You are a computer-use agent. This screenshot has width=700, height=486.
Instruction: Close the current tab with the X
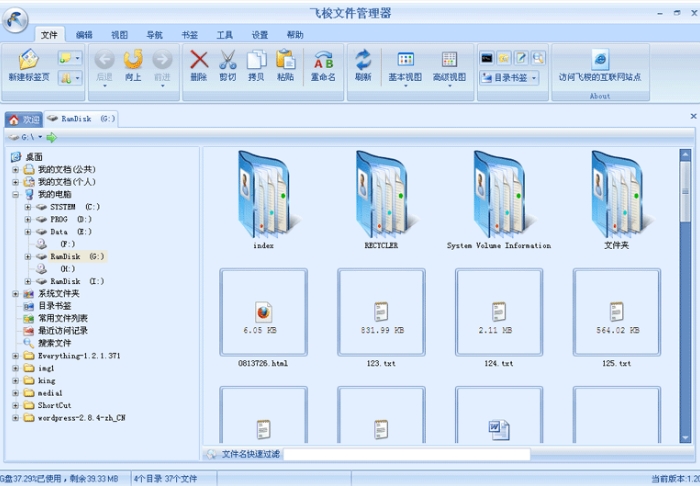click(x=693, y=116)
